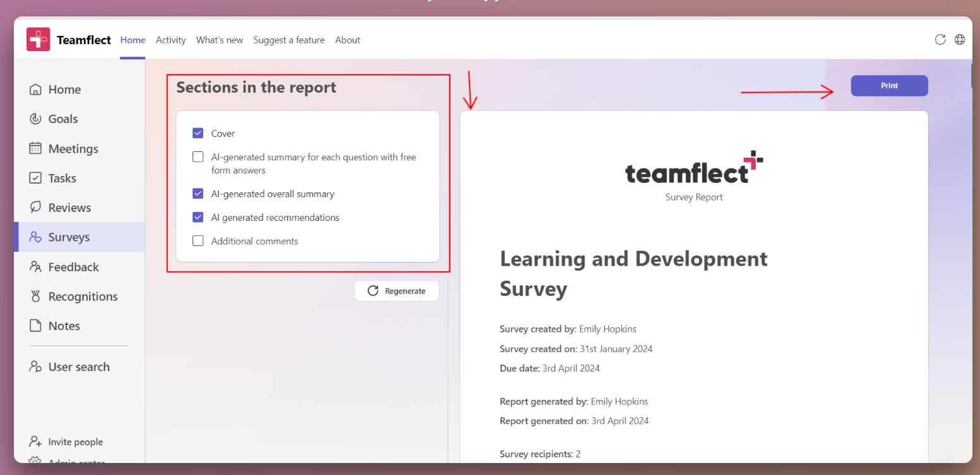Screen dimensions: 980x475
Task: Open Reviews via speech bubble icon
Action: [x=36, y=208]
